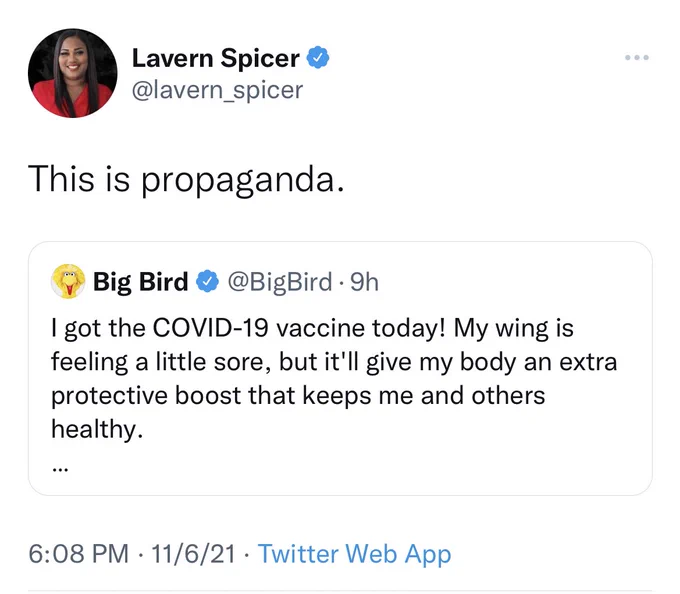The image size is (680, 594).
Task: Click the 9h timestamp on quoted tweet
Action: [x=364, y=282]
